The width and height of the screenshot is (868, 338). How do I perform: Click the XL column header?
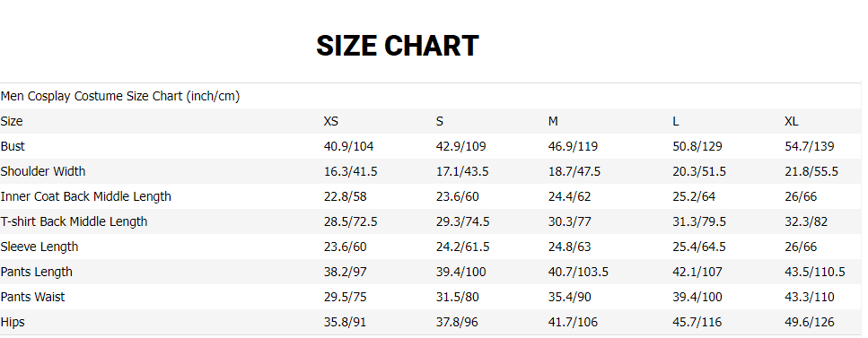pos(792,121)
